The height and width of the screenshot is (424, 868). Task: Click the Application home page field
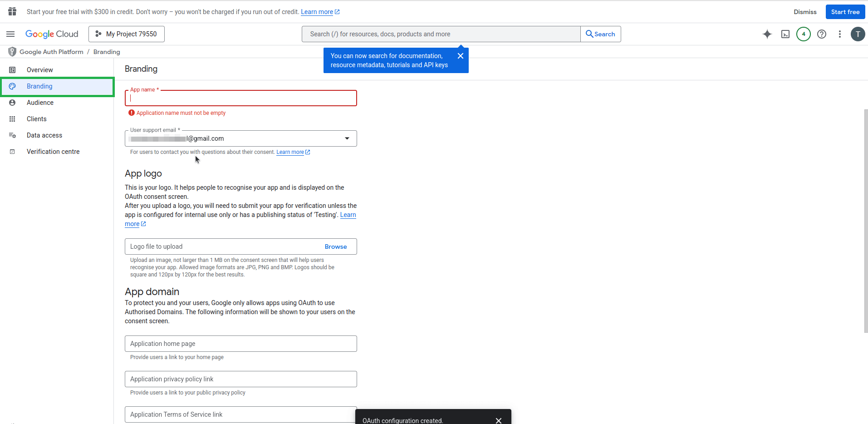[240, 344]
